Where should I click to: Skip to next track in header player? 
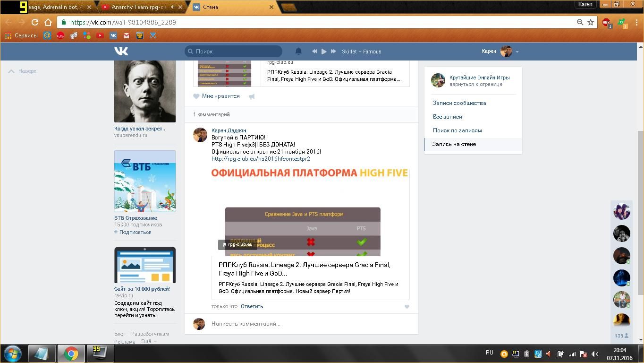(333, 51)
